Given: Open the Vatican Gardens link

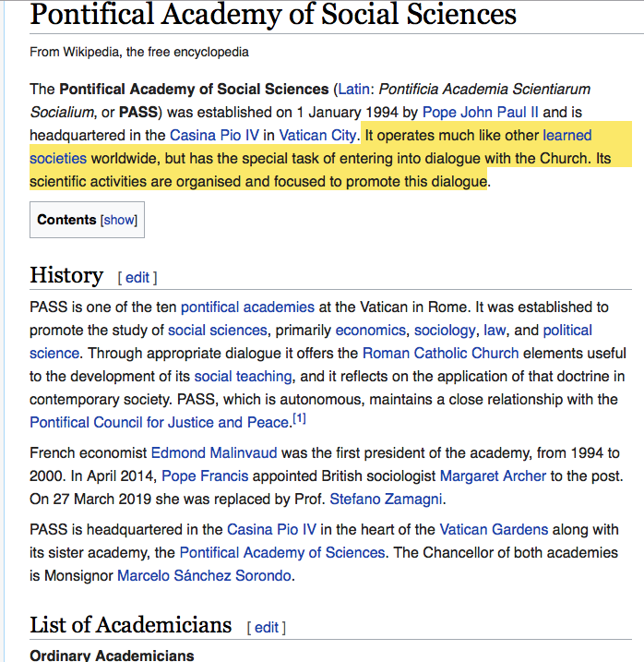Looking at the screenshot, I should click(494, 530).
